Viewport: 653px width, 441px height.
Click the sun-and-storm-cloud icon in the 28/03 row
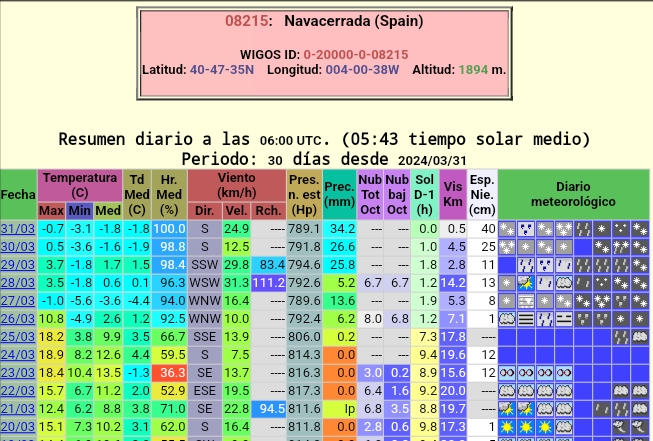[x=526, y=283]
